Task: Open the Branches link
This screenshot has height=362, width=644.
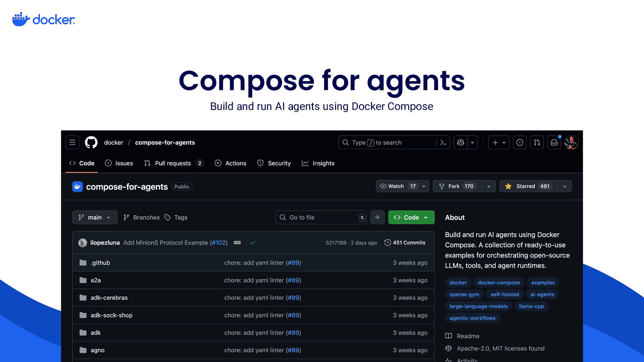Action: (x=141, y=217)
